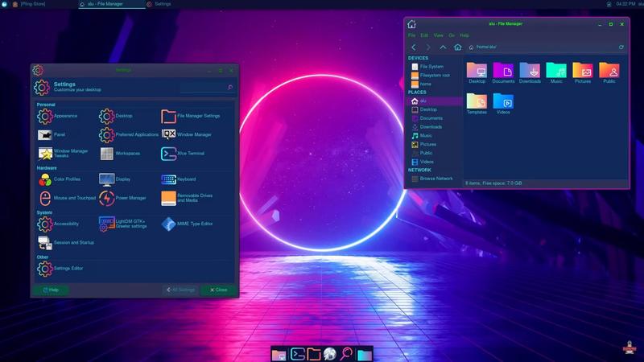644x362 pixels.
Task: Launch the Xfce Terminal settings item
Action: (x=183, y=153)
